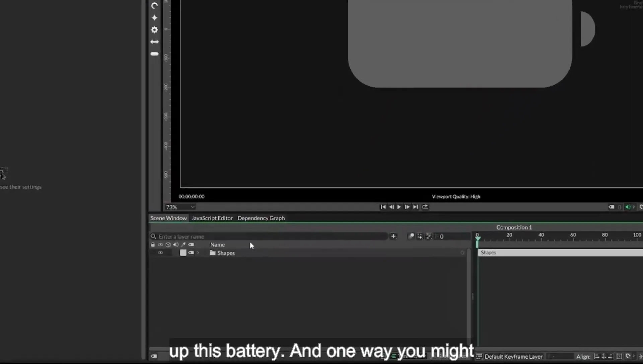643x364 pixels.
Task: Step forward one frame
Action: 407,207
